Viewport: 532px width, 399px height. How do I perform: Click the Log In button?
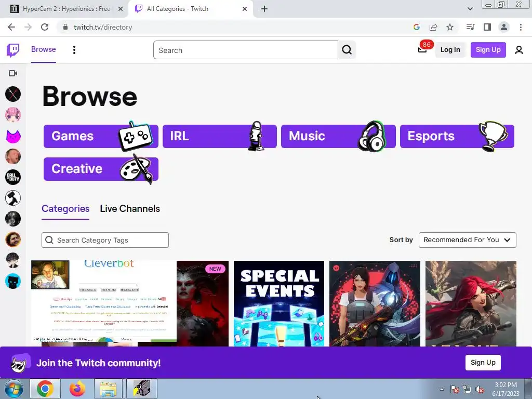(450, 50)
